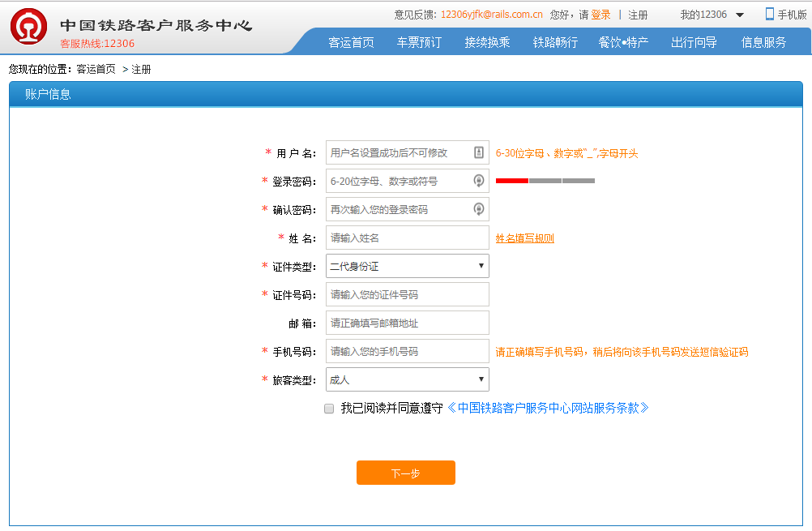812x531 pixels.
Task: Check the 我已阅读并同意遵守 agreement checkbox
Action: click(x=329, y=409)
